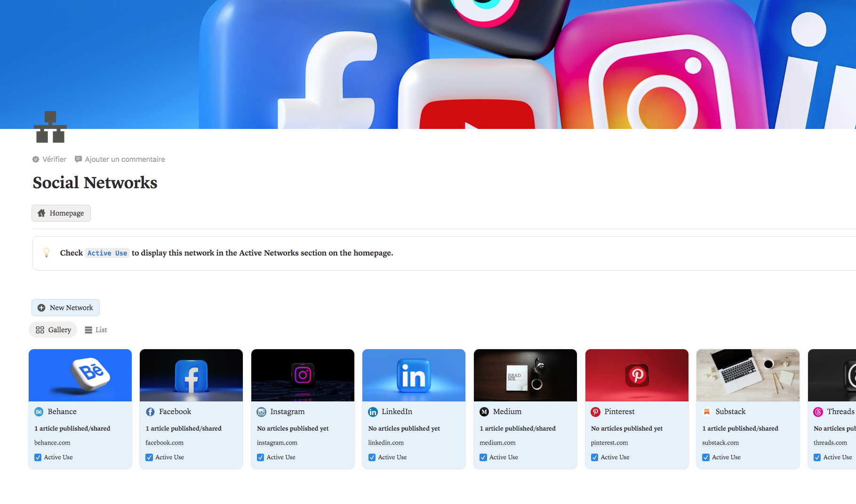
Task: Click the small LinkedIn logo icon
Action: coord(373,412)
